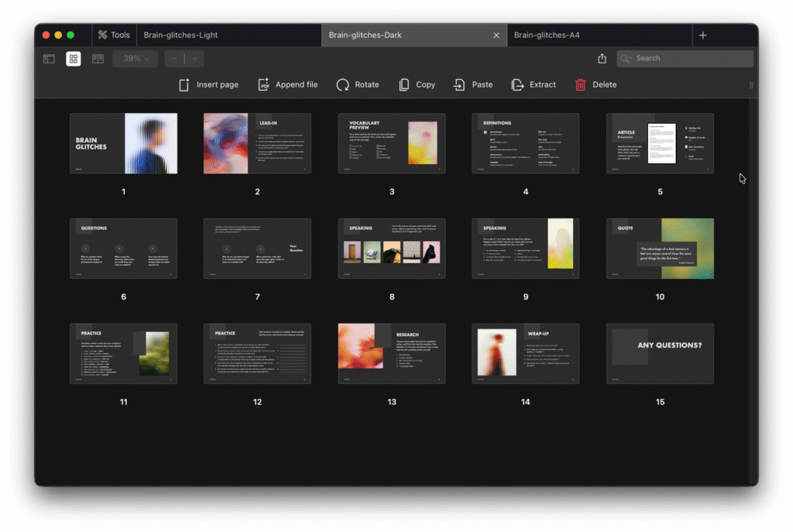Click the zoom in plus stepper

click(195, 59)
